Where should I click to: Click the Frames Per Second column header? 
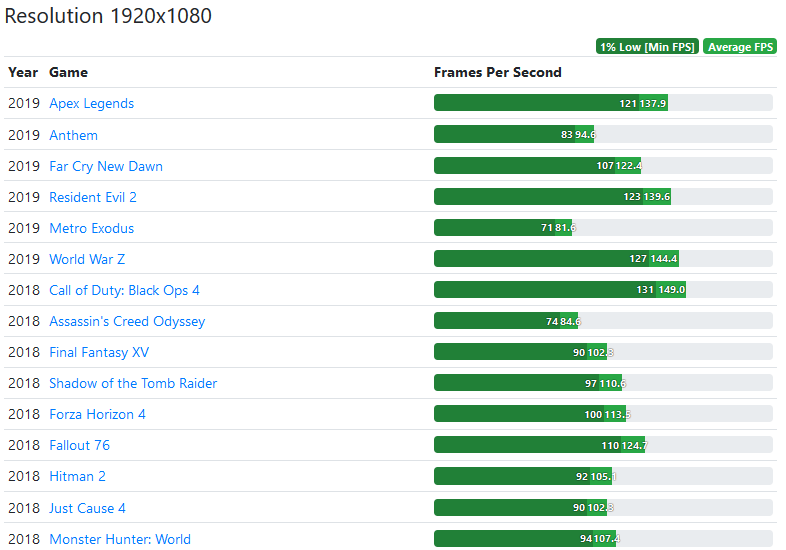(498, 72)
